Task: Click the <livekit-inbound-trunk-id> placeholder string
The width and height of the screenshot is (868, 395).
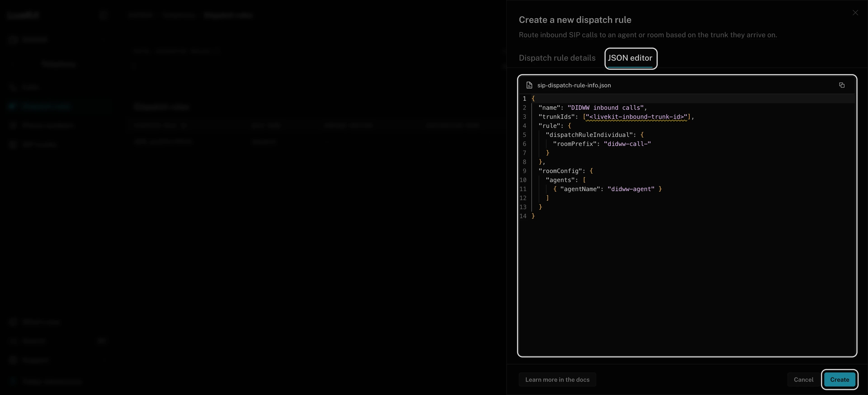Action: [637, 117]
